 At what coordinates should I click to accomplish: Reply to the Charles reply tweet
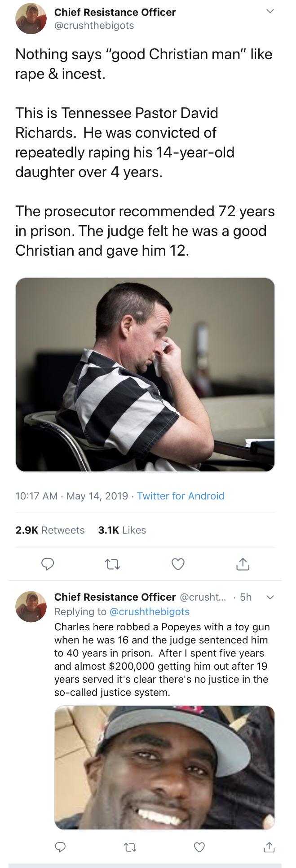61,846
